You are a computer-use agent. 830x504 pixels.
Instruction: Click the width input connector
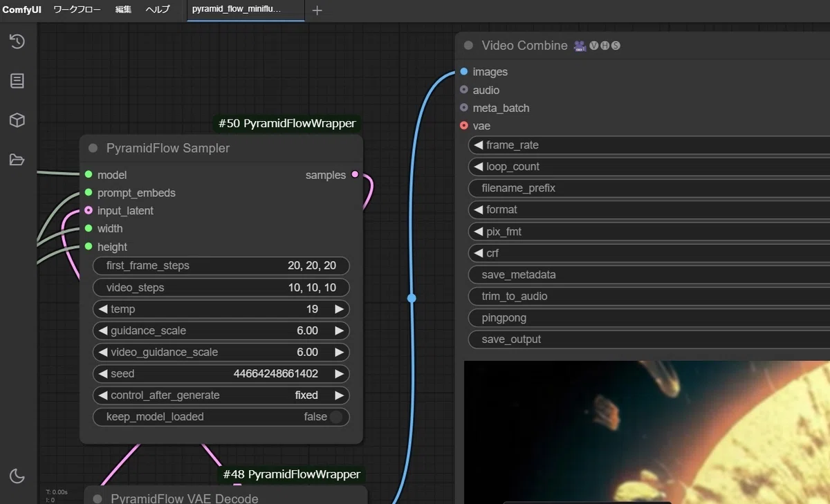tap(89, 228)
